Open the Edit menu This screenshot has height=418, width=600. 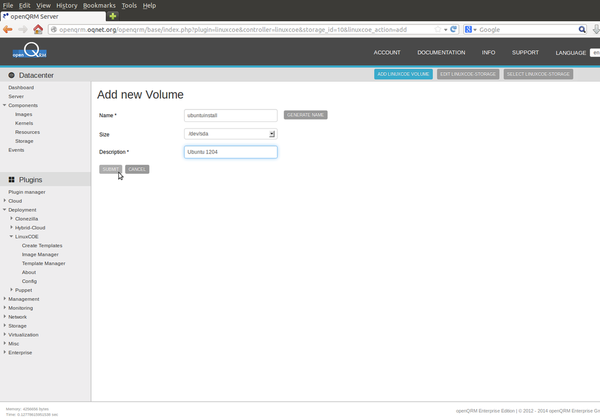[24, 5]
